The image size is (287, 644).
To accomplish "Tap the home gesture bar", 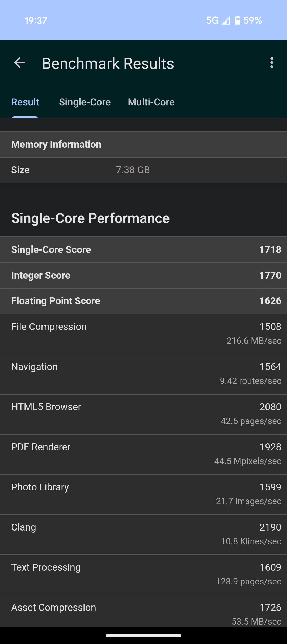I will pyautogui.click(x=143, y=635).
